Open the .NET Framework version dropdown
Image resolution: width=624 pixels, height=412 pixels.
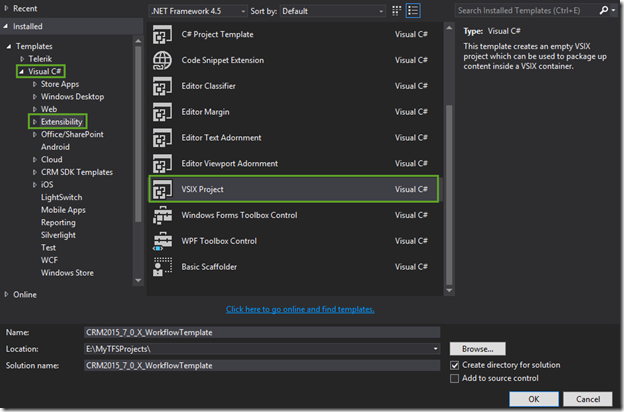pyautogui.click(x=198, y=11)
